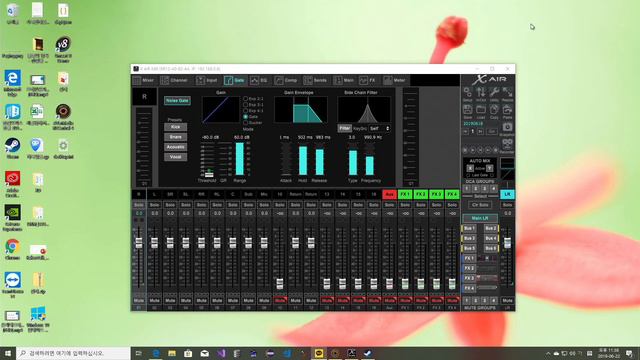Open the Setup icon in X AIR panel
The image size is (640, 360).
[x=468, y=94]
